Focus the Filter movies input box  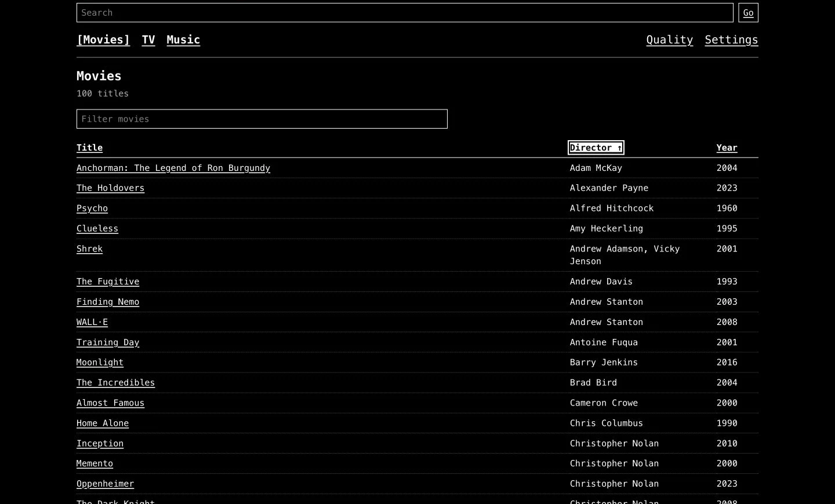tap(262, 119)
